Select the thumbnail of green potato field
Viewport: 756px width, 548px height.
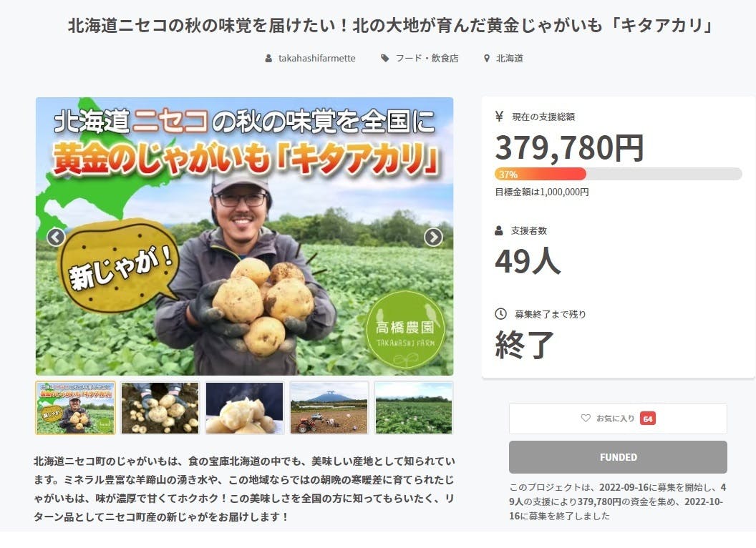pyautogui.click(x=414, y=408)
